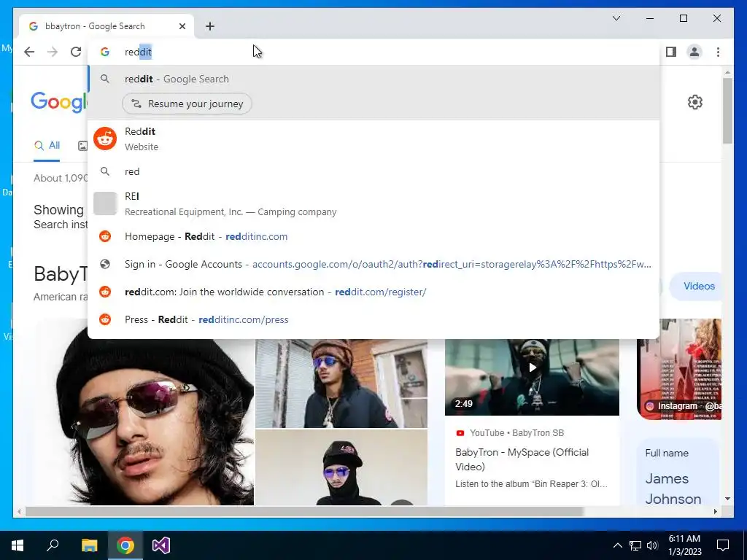The height and width of the screenshot is (560, 747).
Task: Select the REI Camping company suggestion
Action: pyautogui.click(x=373, y=204)
